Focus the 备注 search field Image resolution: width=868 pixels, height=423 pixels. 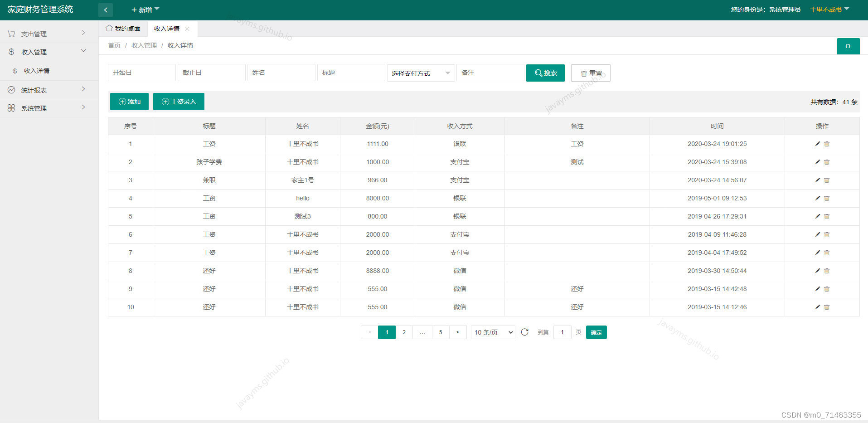pos(490,73)
